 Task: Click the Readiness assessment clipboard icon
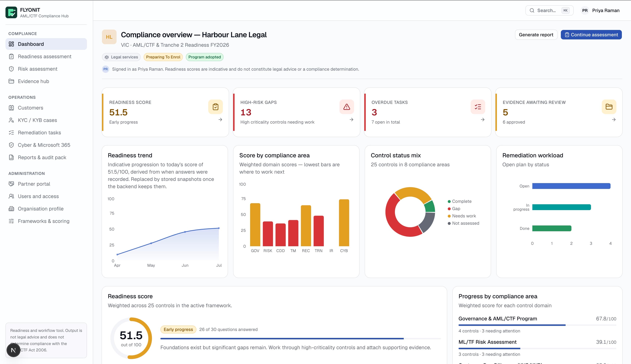(x=11, y=57)
